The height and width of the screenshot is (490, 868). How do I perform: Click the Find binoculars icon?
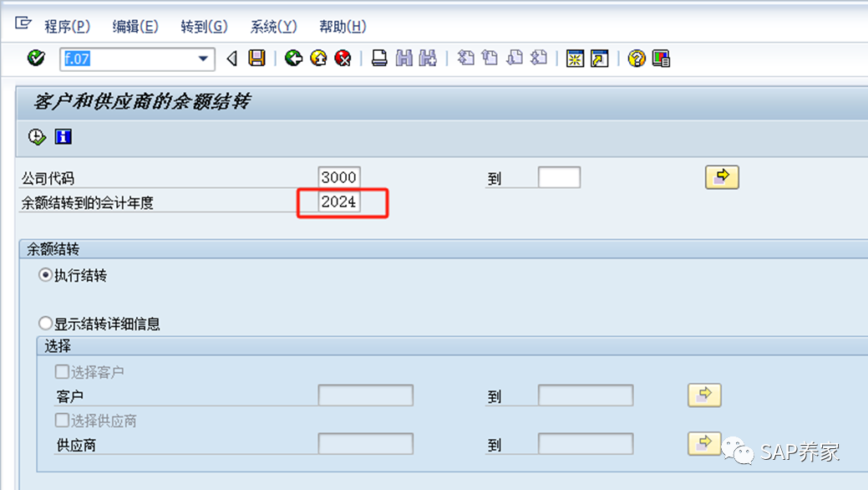[404, 59]
